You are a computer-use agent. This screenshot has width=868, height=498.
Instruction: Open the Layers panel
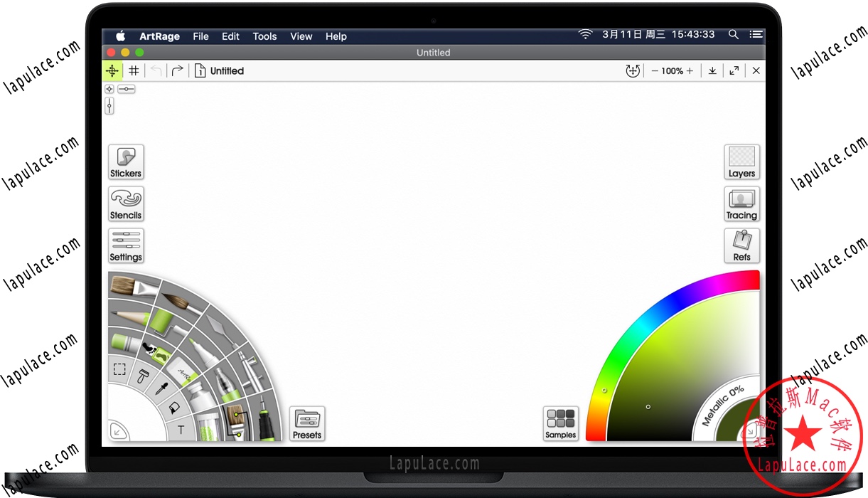pos(741,161)
